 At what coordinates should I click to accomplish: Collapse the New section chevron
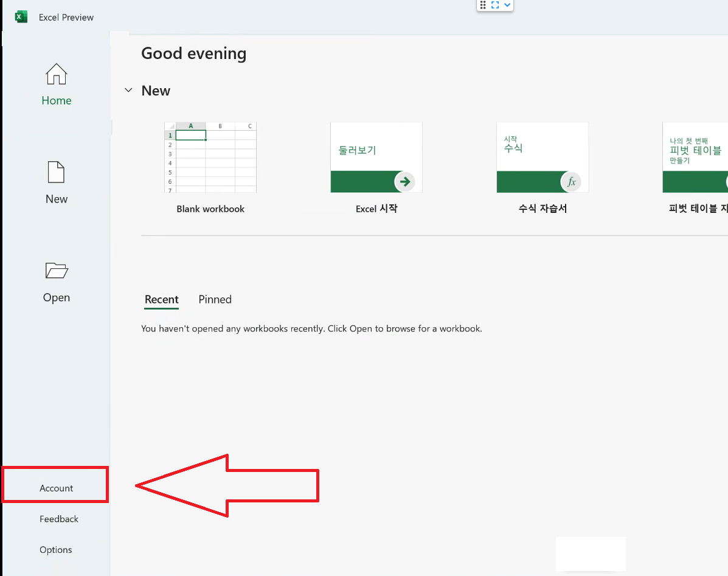[x=128, y=90]
